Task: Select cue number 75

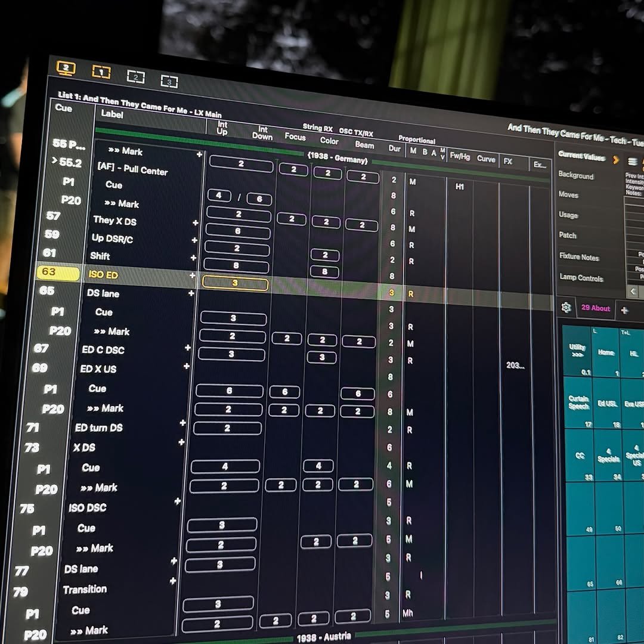Action: (27, 509)
